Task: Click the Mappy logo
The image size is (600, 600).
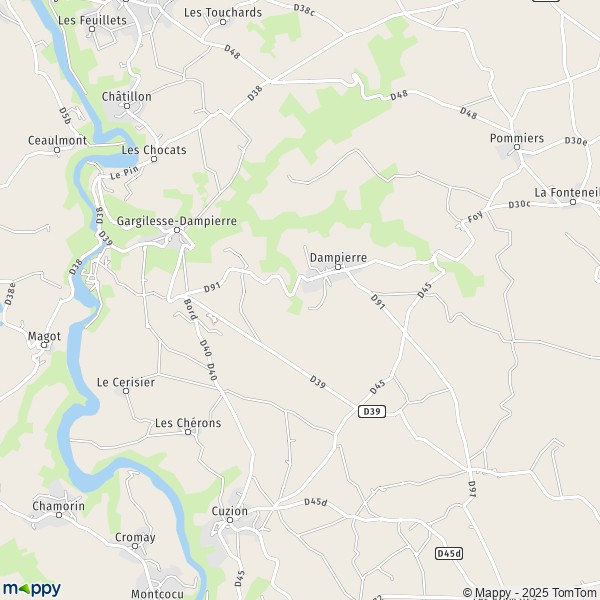Action: pyautogui.click(x=32, y=589)
